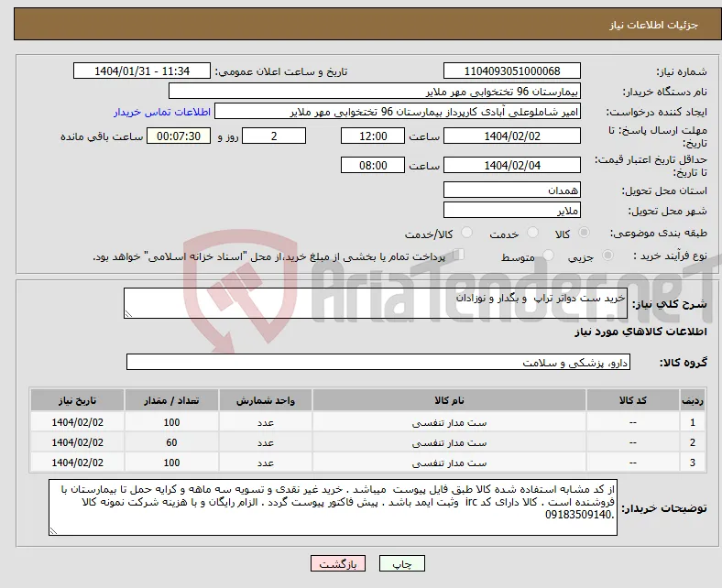Viewport: 722px width, 588px height.
Task: Click item name ست مدار تنفسی in row 2
Action: click(449, 442)
